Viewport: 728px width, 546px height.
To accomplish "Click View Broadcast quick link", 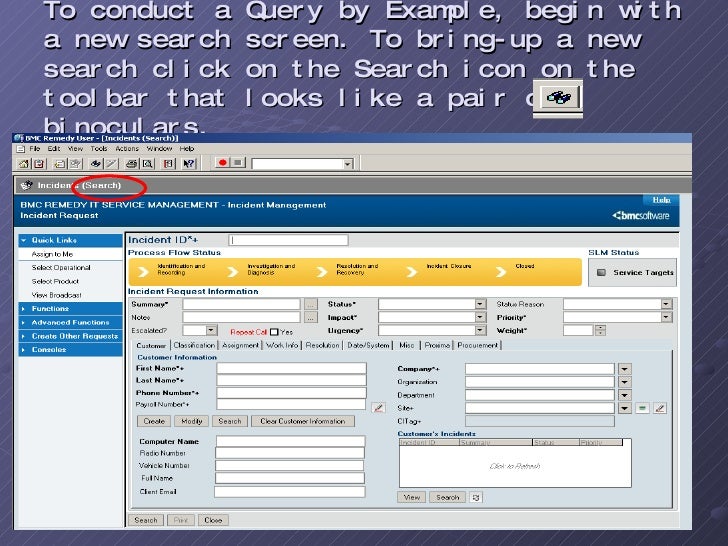I will (56, 295).
